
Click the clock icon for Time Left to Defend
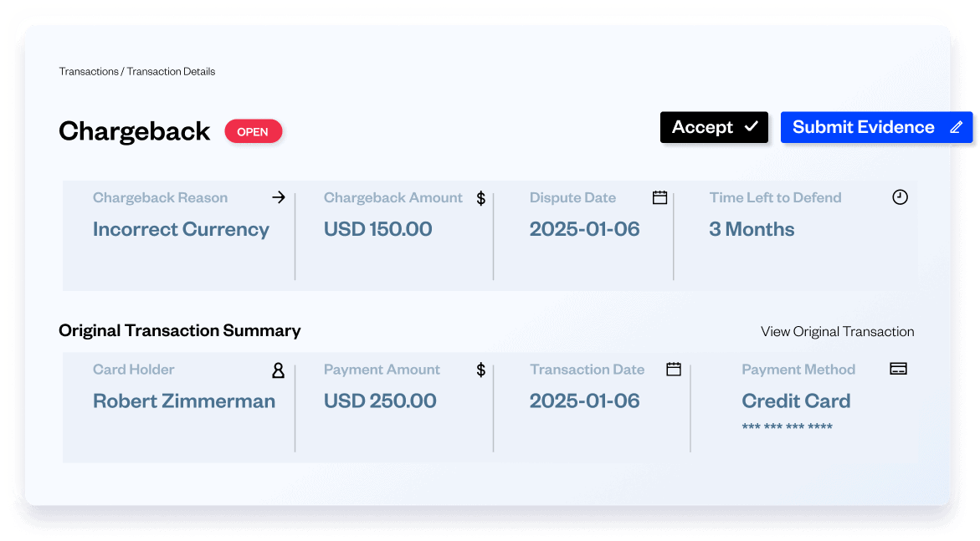(x=900, y=197)
